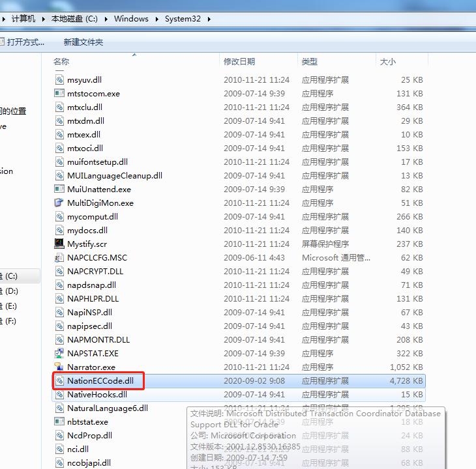The height and width of the screenshot is (469, 476).
Task: Select the mtstocom.exe file icon
Action: [60, 94]
